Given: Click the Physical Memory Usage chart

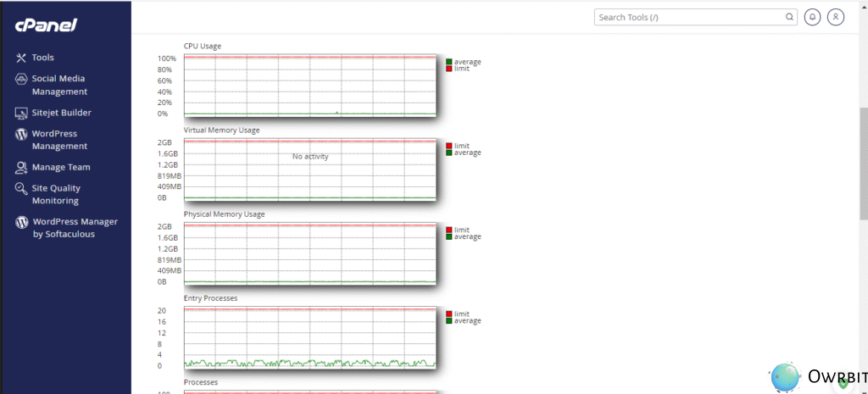Looking at the screenshot, I should pyautogui.click(x=310, y=253).
